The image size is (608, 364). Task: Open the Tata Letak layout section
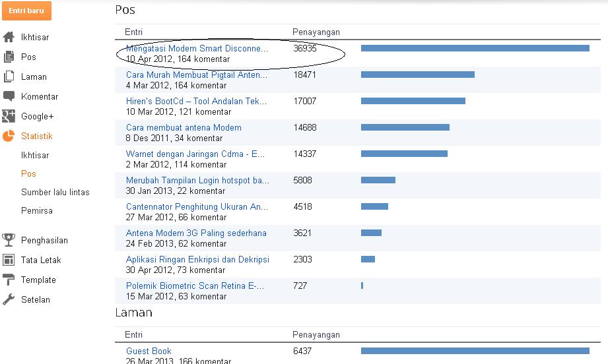41,260
